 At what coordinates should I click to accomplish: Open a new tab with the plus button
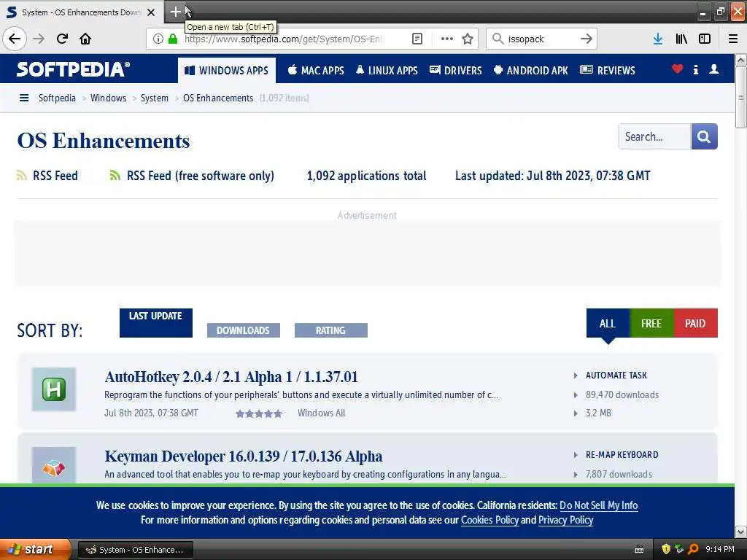click(175, 12)
